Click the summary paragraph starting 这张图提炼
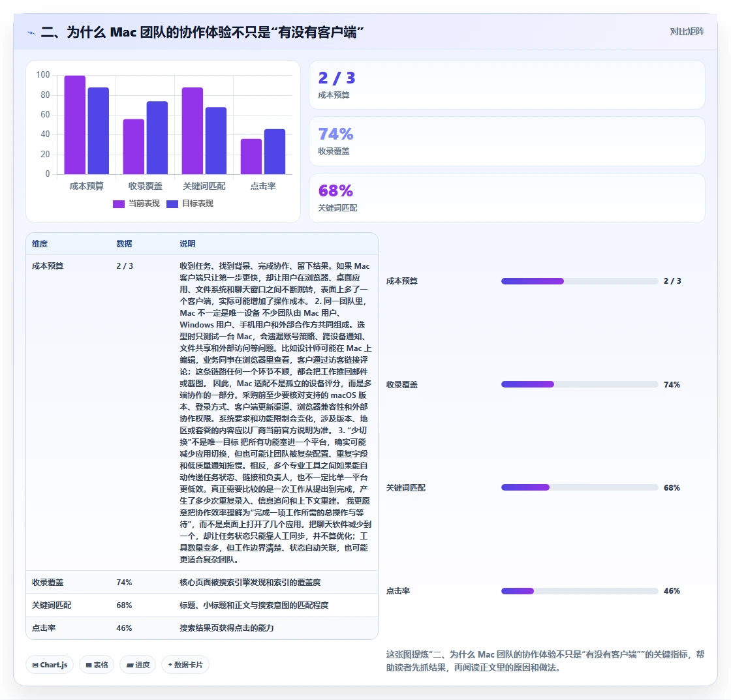The width and height of the screenshot is (731, 700). [x=545, y=661]
